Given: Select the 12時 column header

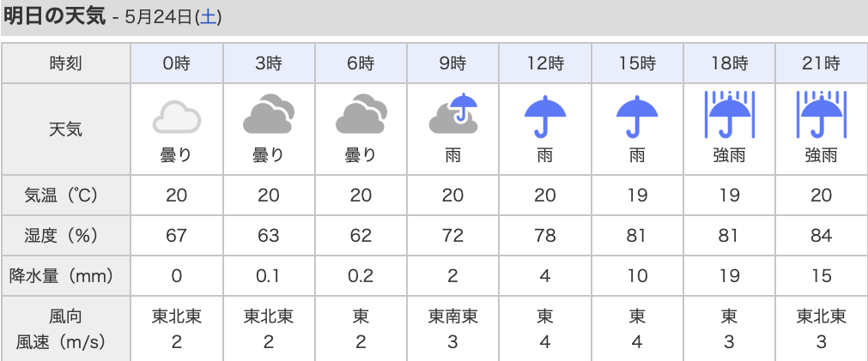Looking at the screenshot, I should click(x=545, y=63).
